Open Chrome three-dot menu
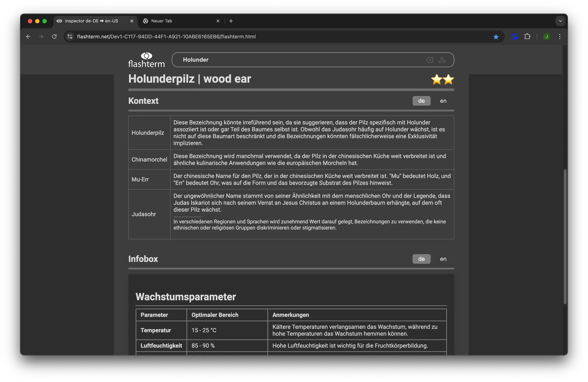The width and height of the screenshot is (588, 382). click(560, 37)
